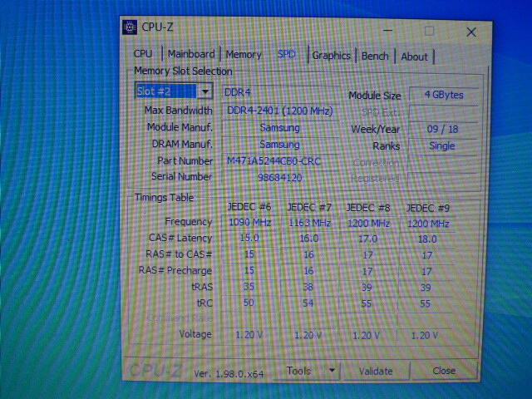Click tRC value 50
The image size is (532, 399).
click(x=249, y=303)
